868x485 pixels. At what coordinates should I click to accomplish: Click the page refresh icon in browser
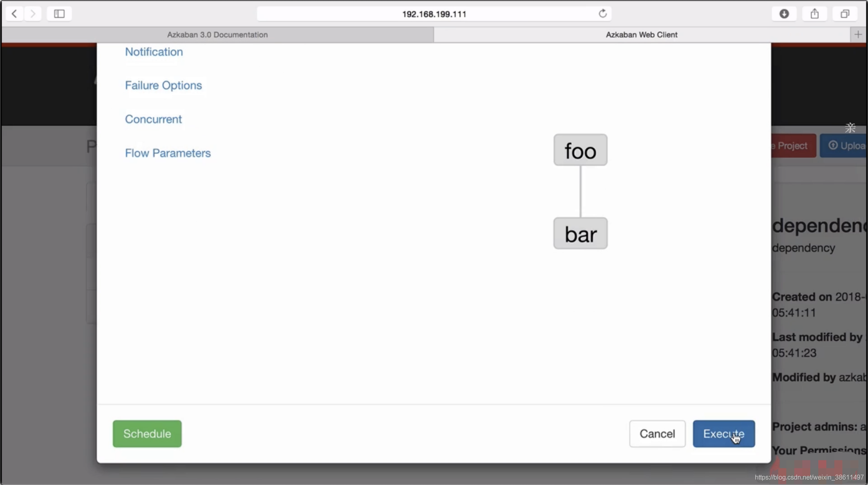(603, 13)
